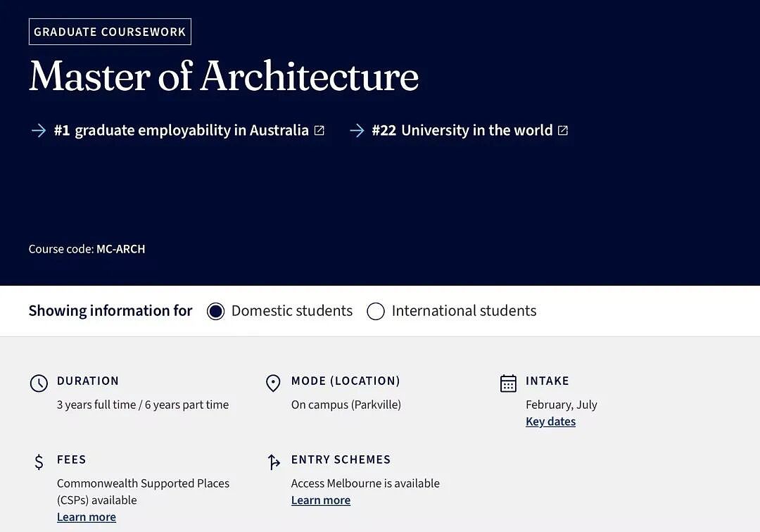Click '3 years full time / 6 years part time'
The width and height of the screenshot is (760, 532).
tap(142, 405)
